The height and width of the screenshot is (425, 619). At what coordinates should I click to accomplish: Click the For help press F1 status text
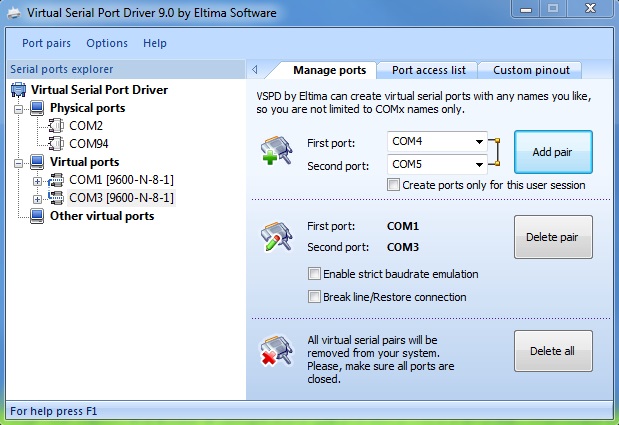[x=54, y=411]
